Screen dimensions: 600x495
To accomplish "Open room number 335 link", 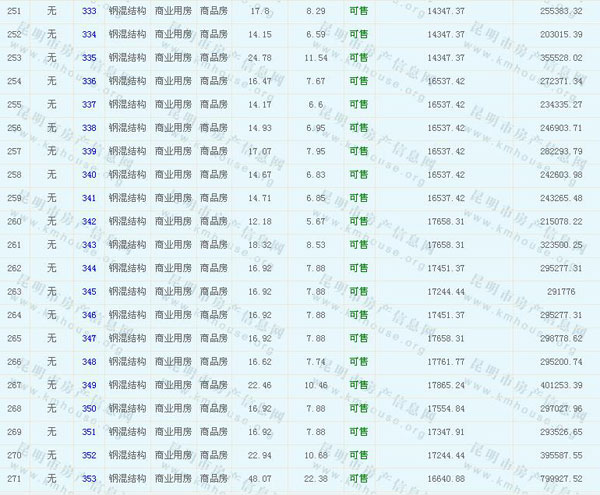I will tap(89, 58).
